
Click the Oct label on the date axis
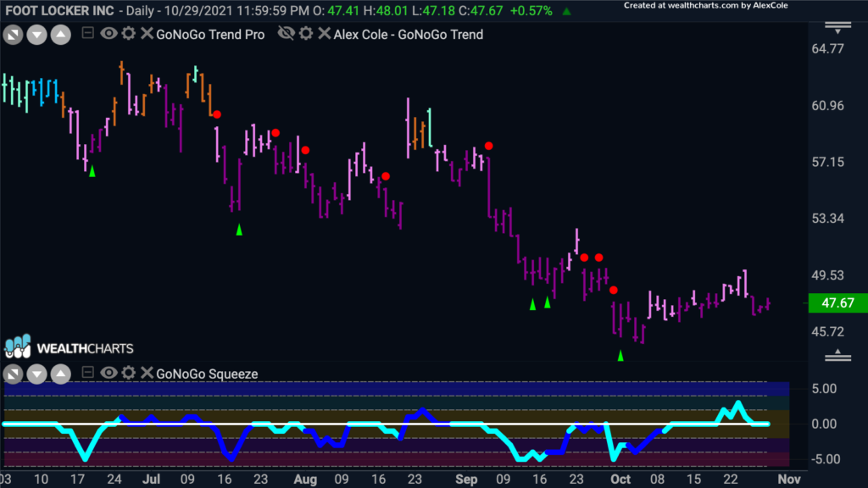coord(620,480)
